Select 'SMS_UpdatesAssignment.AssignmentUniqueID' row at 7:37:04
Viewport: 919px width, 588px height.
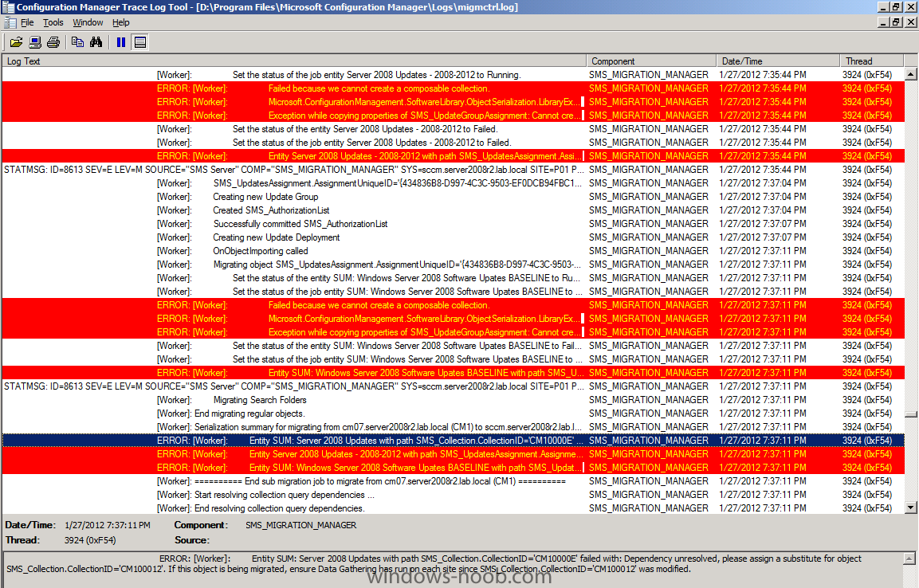coord(453,183)
